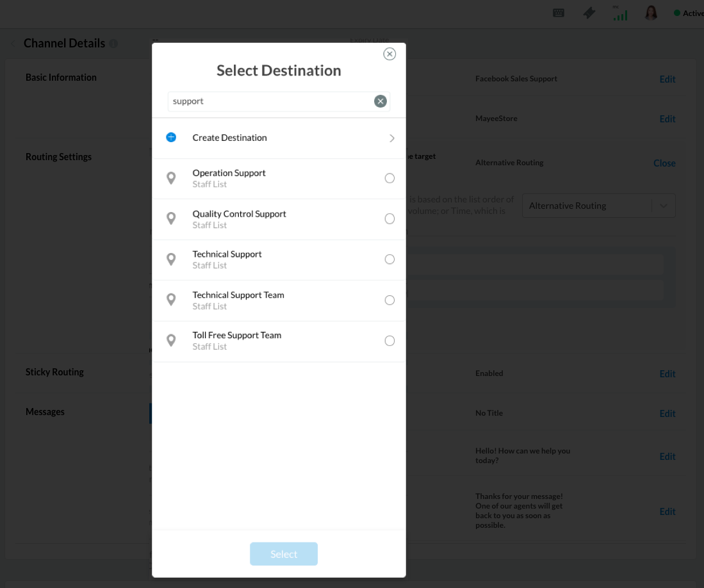Click the blue plus Create Destination icon
The width and height of the screenshot is (704, 588).
tap(171, 137)
